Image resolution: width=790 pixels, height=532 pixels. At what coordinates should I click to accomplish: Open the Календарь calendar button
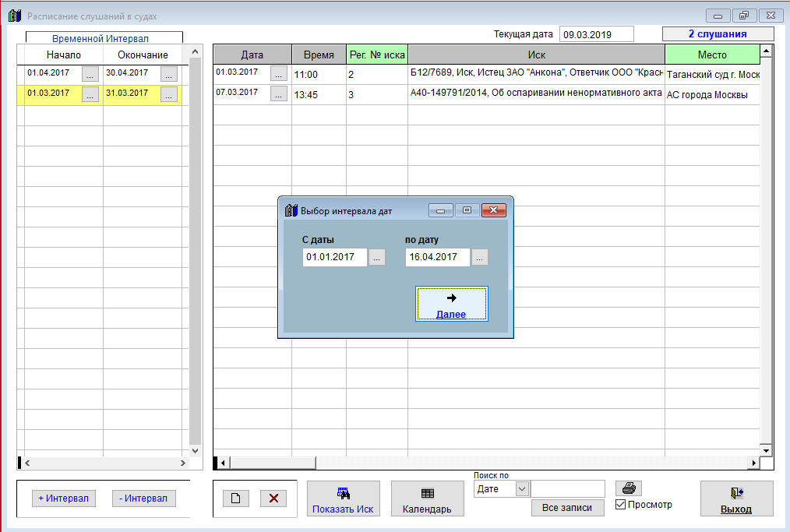coord(427,499)
